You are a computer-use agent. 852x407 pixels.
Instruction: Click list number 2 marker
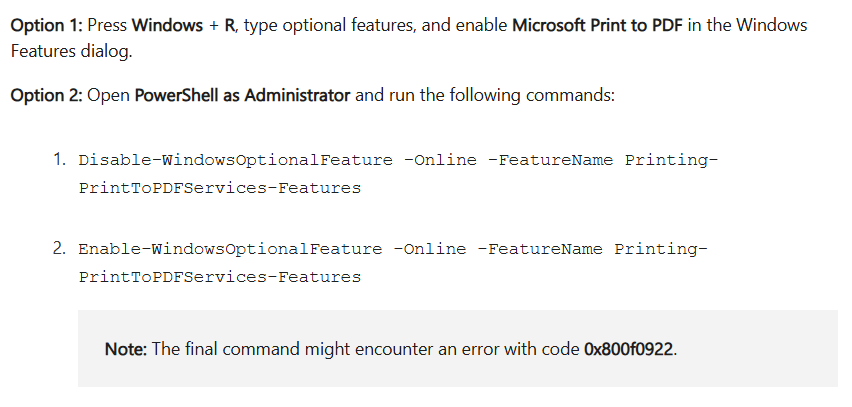point(60,248)
